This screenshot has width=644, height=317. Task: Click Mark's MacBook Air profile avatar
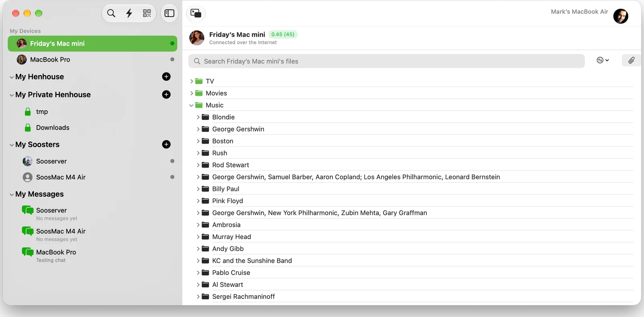(621, 16)
